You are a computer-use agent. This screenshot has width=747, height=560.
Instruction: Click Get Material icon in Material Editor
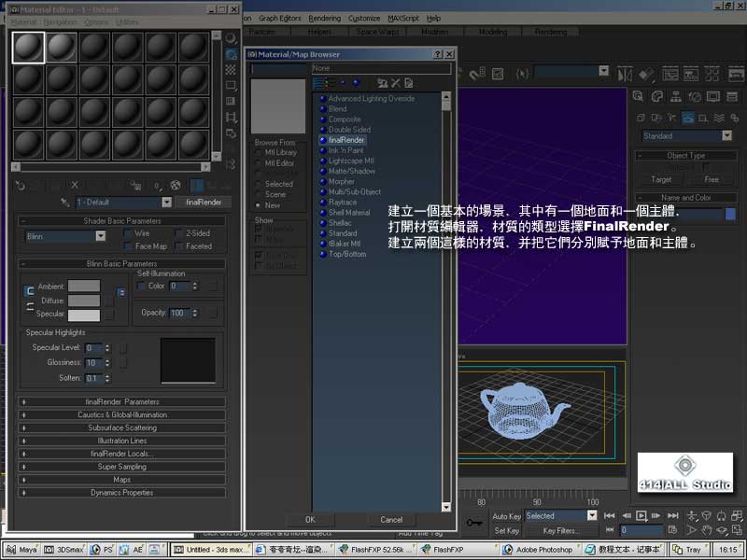(x=20, y=185)
